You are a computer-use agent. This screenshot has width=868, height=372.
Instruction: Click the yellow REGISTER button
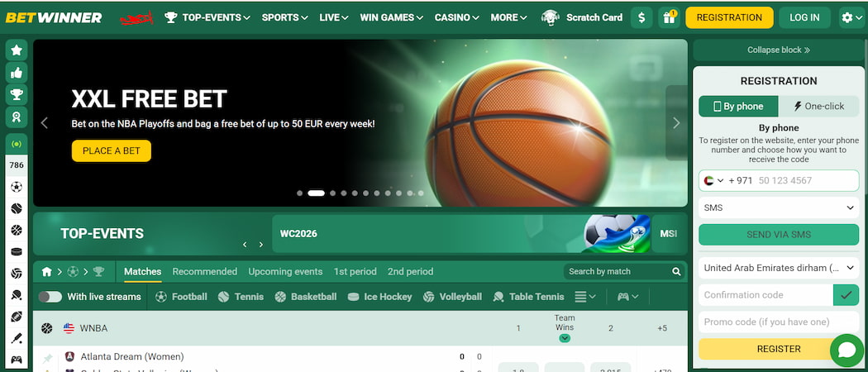(x=779, y=350)
